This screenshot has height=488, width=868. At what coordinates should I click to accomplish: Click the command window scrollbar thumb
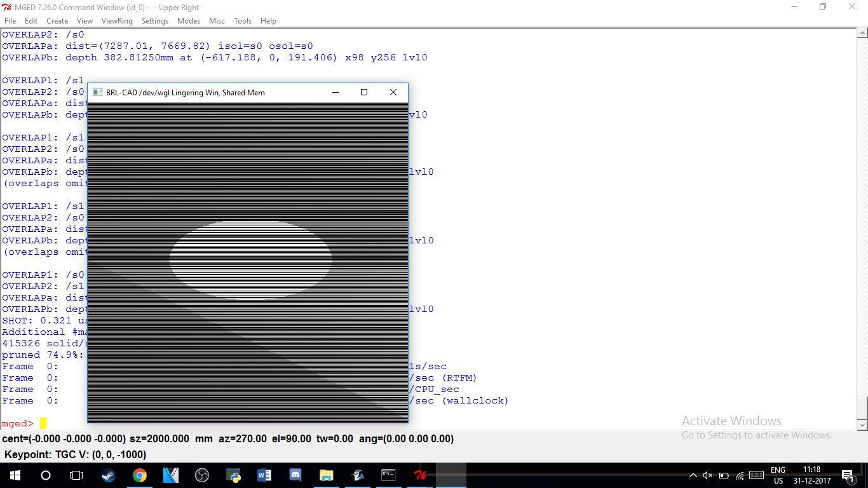(x=862, y=408)
